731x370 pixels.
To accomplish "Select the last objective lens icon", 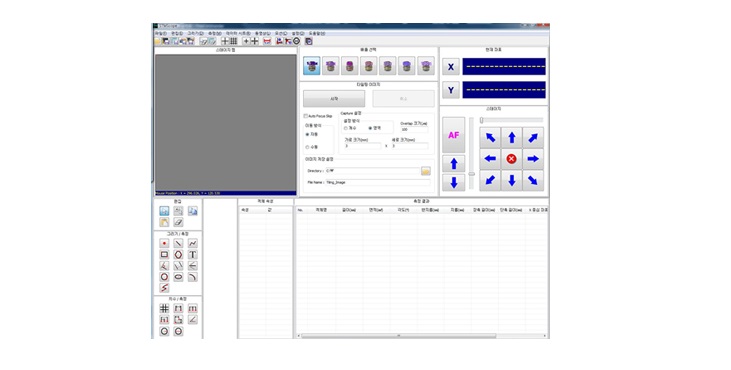I will 426,66.
